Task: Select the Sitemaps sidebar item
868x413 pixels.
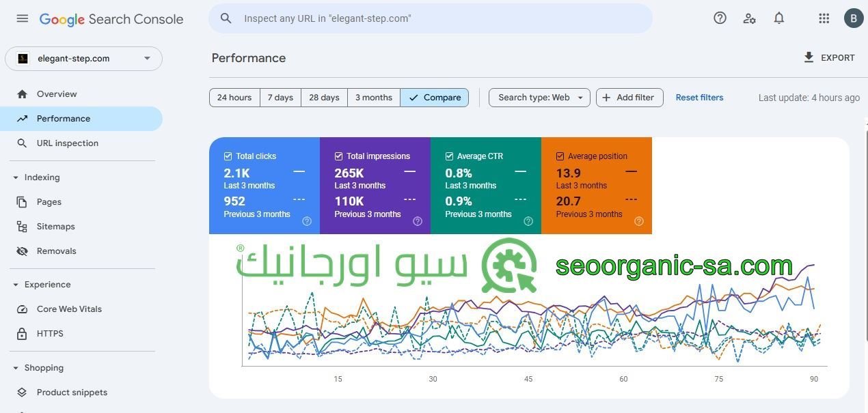Action: coord(55,226)
